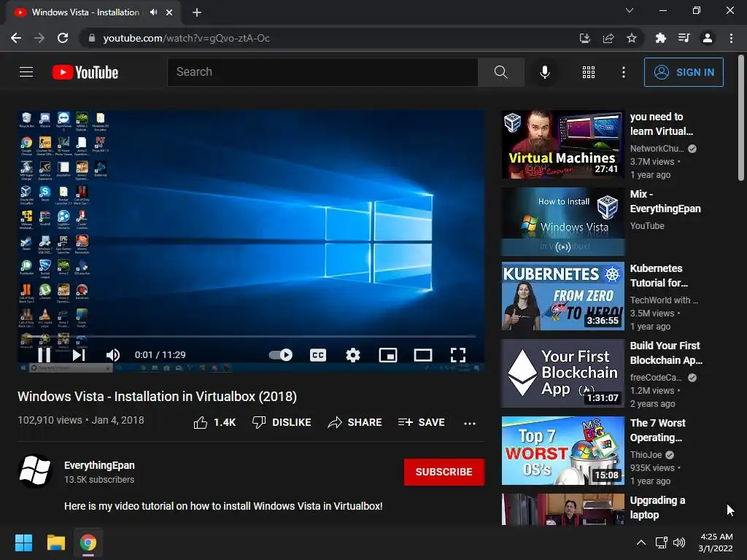Image resolution: width=747 pixels, height=560 pixels.
Task: Go back in browser history
Action: click(16, 38)
